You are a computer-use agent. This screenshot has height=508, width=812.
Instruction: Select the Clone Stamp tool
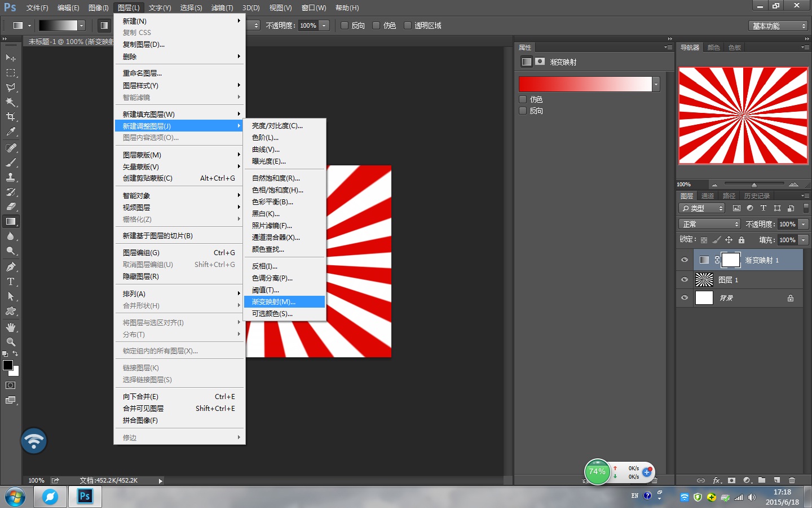[x=11, y=177]
